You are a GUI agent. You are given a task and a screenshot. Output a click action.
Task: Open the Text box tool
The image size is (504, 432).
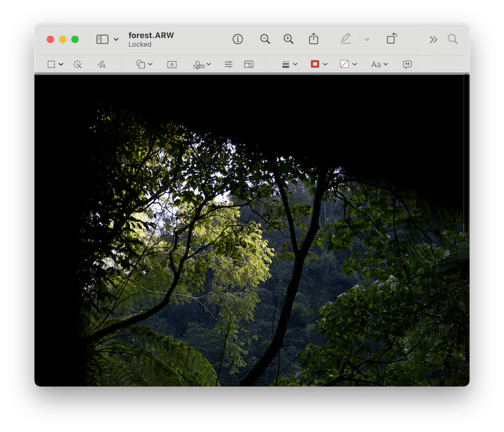click(171, 64)
